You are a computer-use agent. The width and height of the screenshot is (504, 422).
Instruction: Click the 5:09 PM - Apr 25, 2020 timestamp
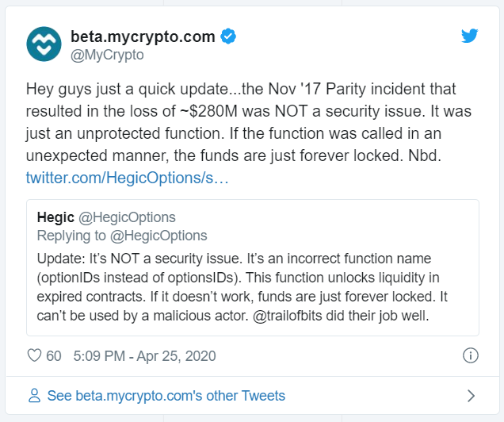click(145, 356)
